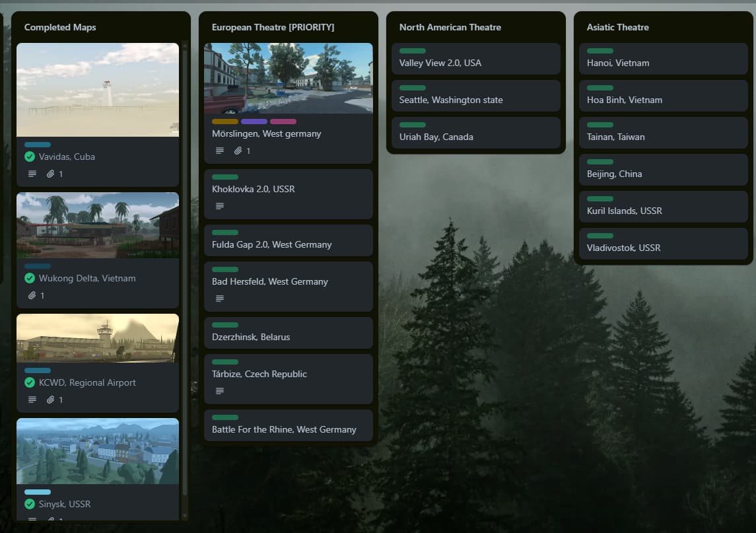This screenshot has height=533, width=756.
Task: Open the Khoklovka 2.0, USSR card
Action: 289,194
